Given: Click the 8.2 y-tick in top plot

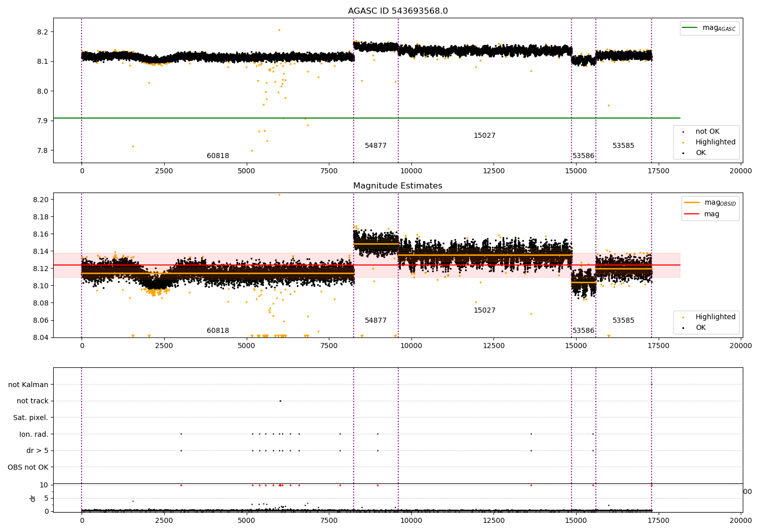Looking at the screenshot, I should [x=43, y=32].
